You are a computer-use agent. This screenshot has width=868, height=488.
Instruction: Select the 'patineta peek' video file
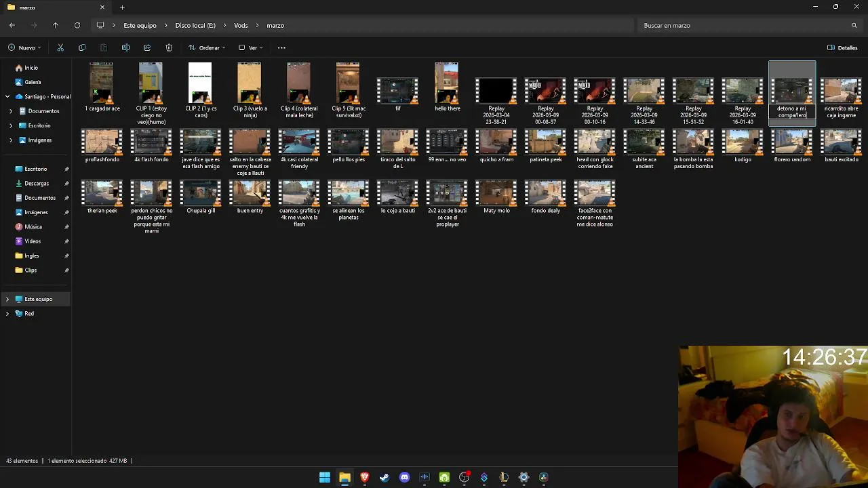click(x=546, y=146)
